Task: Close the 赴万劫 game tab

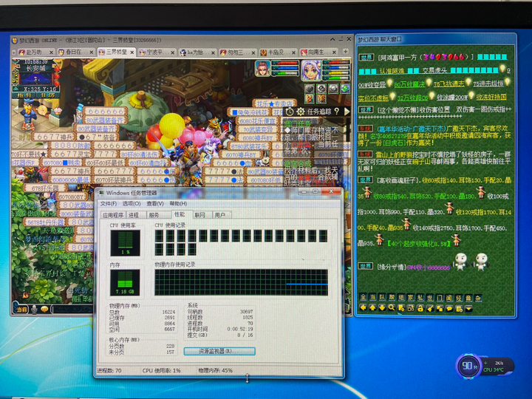Action: [51, 52]
